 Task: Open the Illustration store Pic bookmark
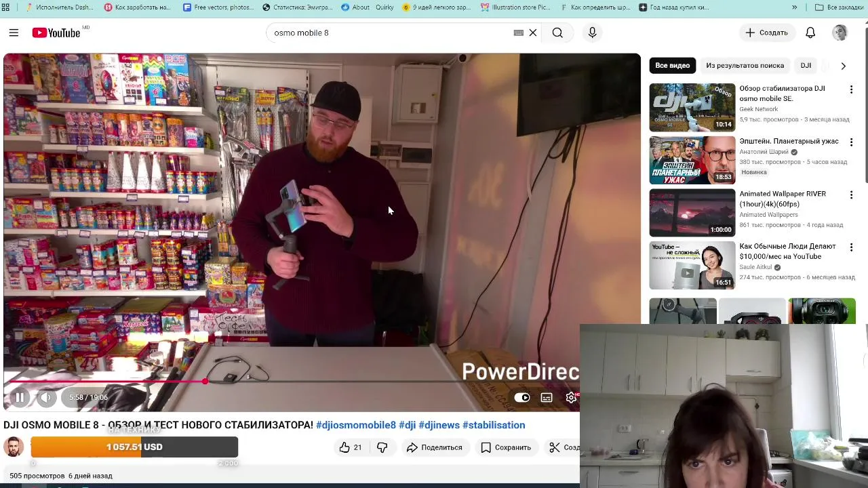[x=515, y=7]
